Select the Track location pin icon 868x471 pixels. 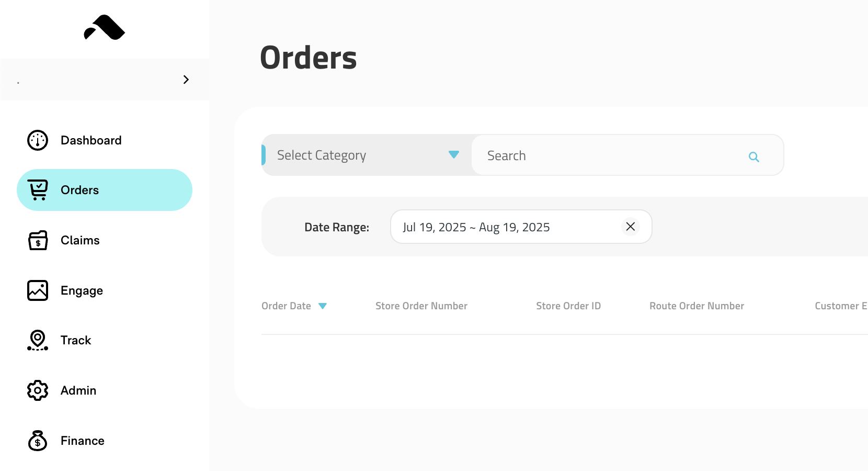click(x=37, y=340)
